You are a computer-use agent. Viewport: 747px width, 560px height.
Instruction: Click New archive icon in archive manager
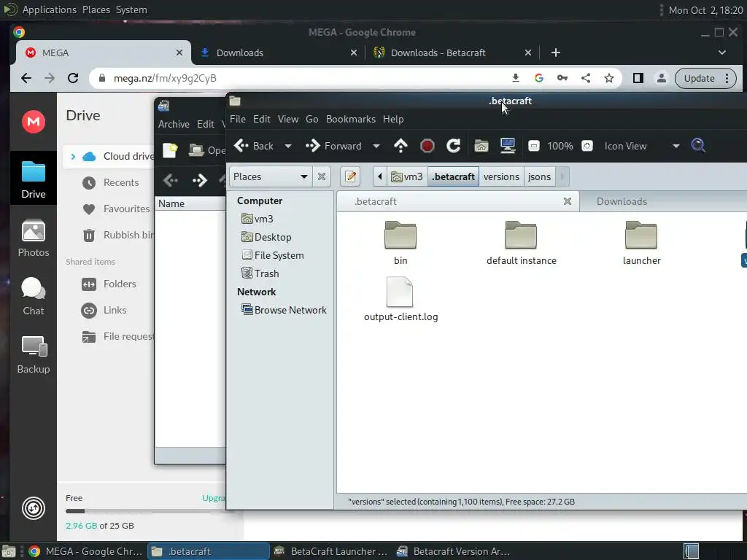pos(170,150)
